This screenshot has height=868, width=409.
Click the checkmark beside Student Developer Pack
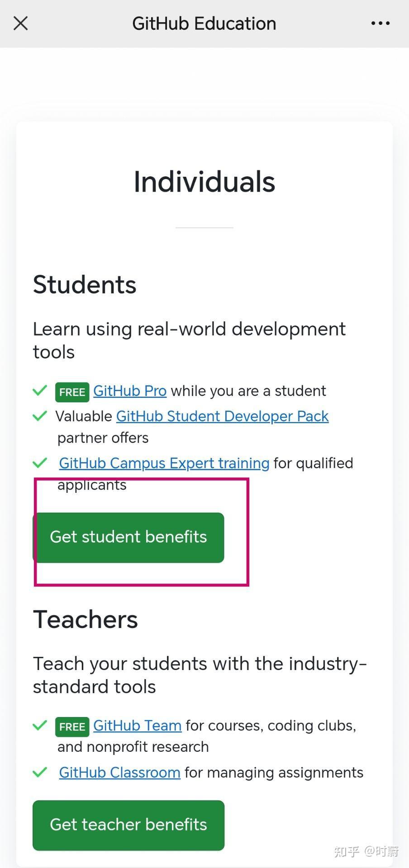[x=40, y=415]
